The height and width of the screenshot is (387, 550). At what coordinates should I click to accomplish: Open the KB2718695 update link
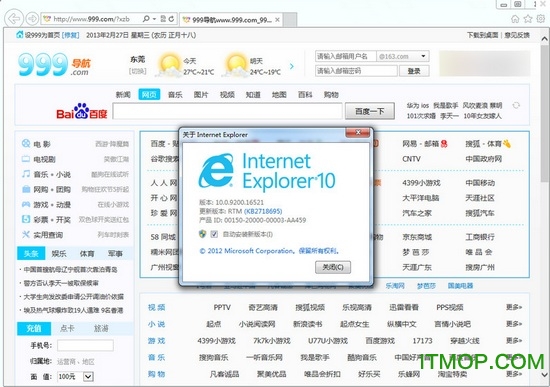tap(263, 211)
